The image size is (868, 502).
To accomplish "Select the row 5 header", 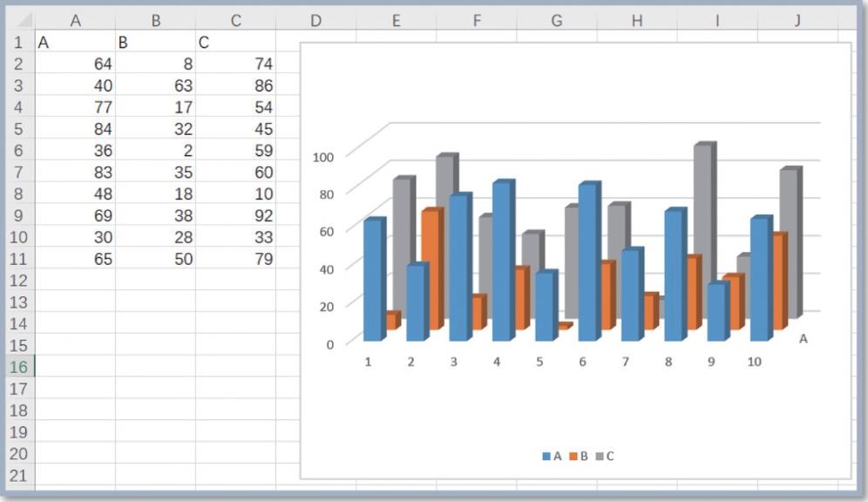I will tap(19, 128).
